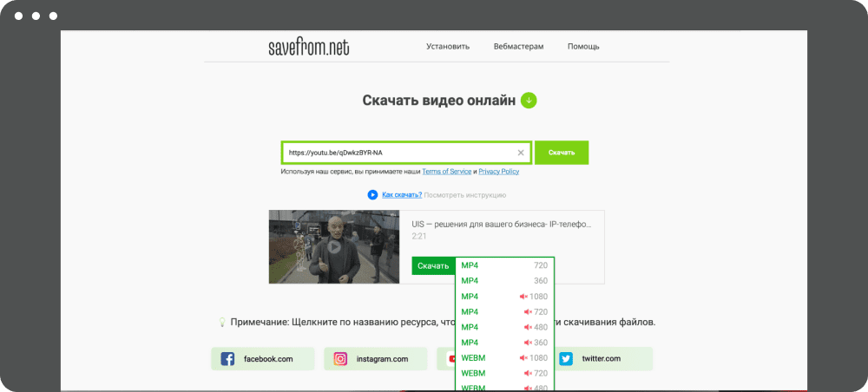Click the video title UIS — решения для вашего бизнеса
The width and height of the screenshot is (868, 392).
tap(502, 225)
